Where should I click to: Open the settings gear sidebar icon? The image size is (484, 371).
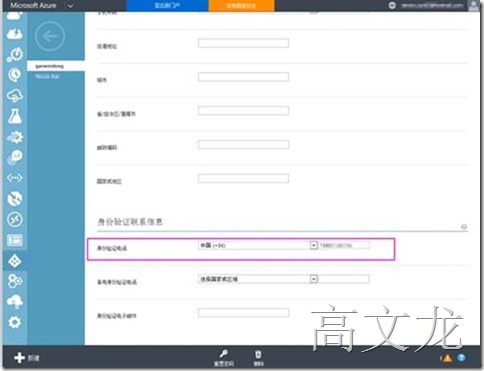pos(15,322)
